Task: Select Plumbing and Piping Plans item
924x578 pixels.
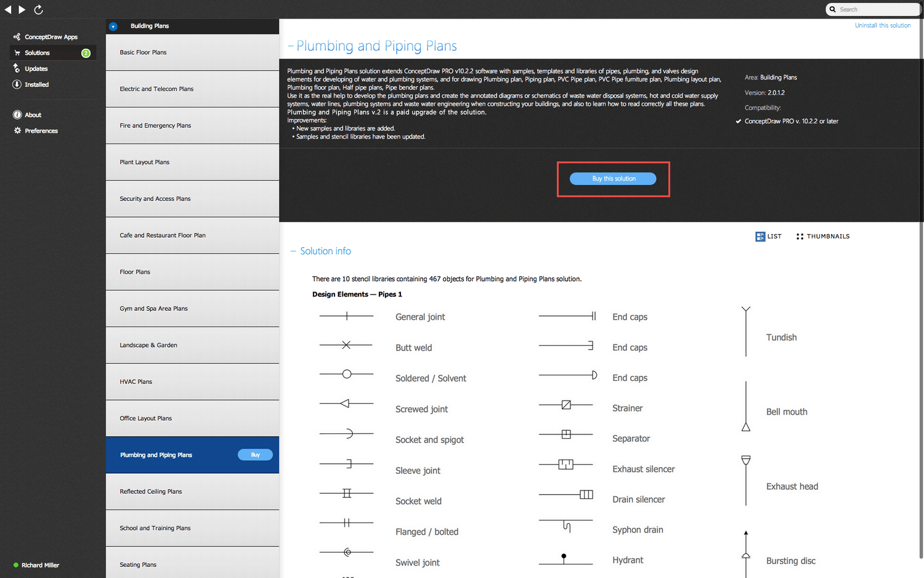Action: click(x=192, y=455)
